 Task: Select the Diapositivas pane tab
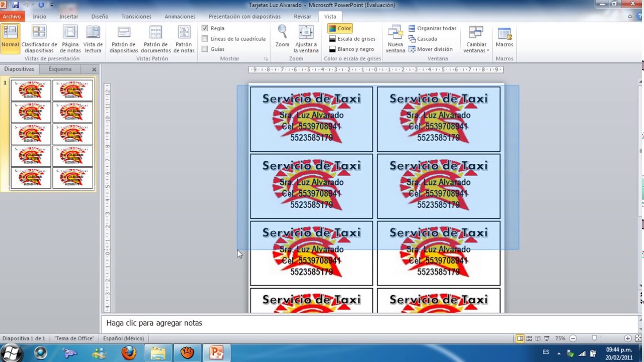pos(19,69)
